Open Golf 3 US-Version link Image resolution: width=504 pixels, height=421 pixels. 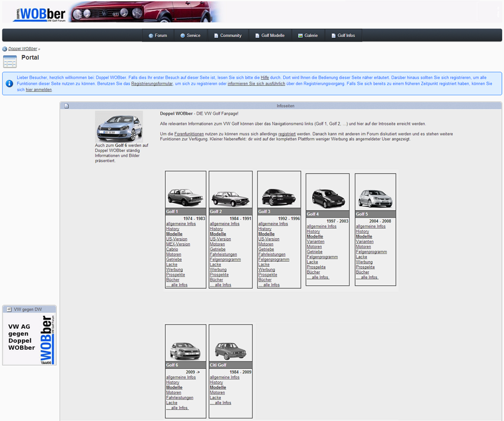click(x=269, y=239)
